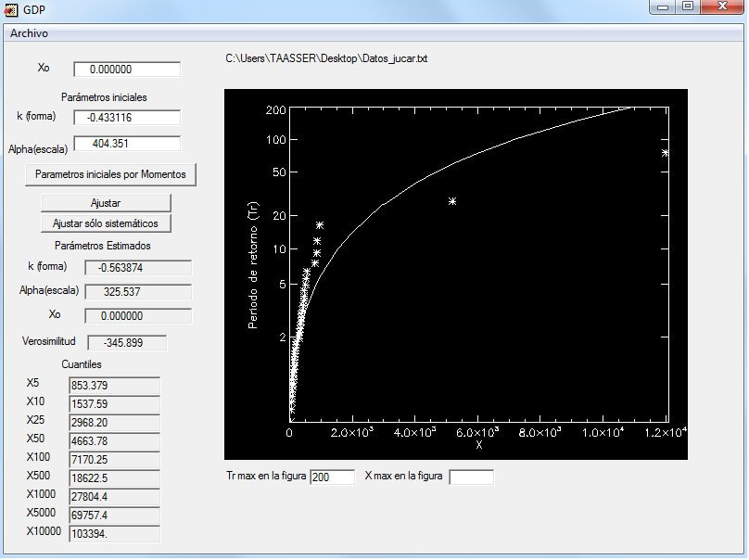The image size is (749, 560).
Task: Click the Ajustar button
Action: pyautogui.click(x=106, y=203)
